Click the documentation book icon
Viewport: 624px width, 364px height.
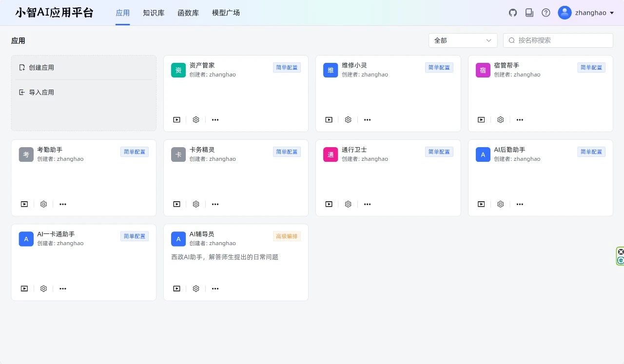[529, 13]
